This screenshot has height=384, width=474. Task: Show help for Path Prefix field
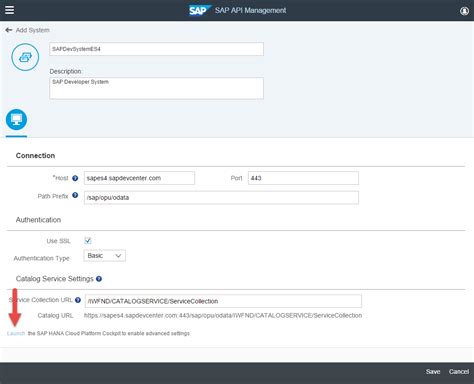[75, 195]
